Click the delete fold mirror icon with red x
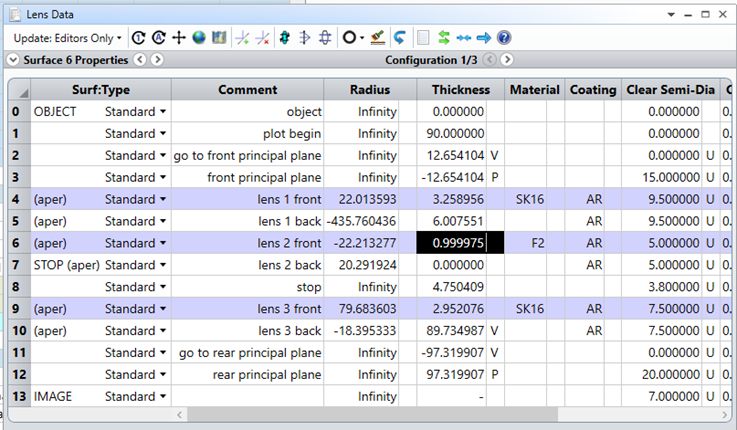 coord(263,38)
